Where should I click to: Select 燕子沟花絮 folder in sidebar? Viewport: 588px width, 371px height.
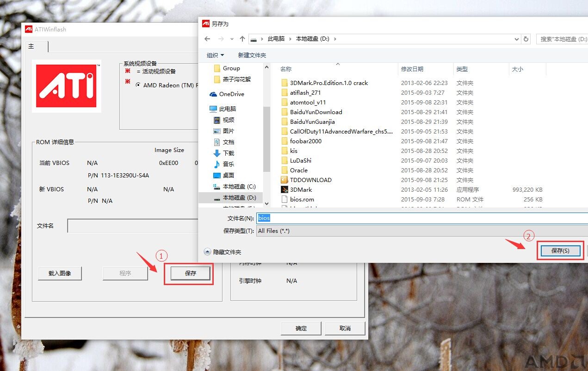click(x=232, y=79)
